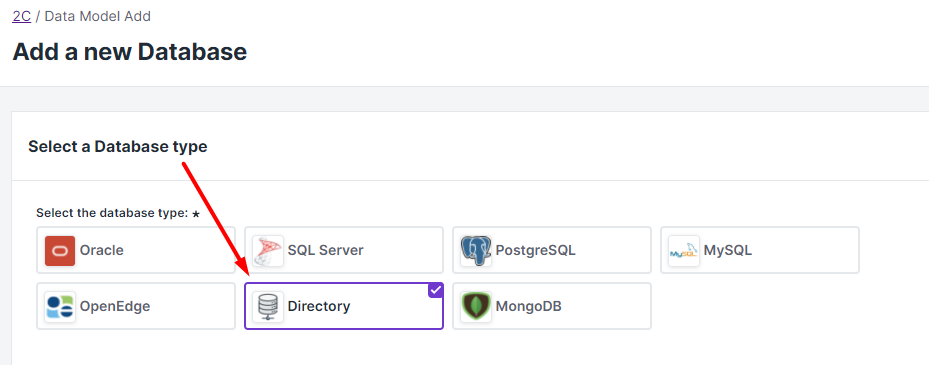Choose SQL Server as database type
Viewport: 929px width, 365px height.
(344, 250)
